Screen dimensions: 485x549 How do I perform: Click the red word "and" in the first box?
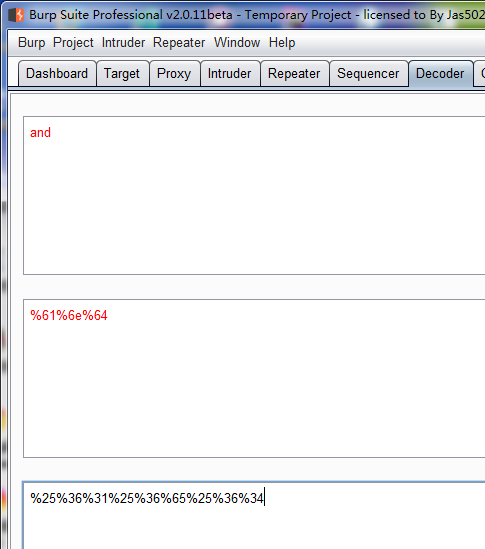click(40, 133)
